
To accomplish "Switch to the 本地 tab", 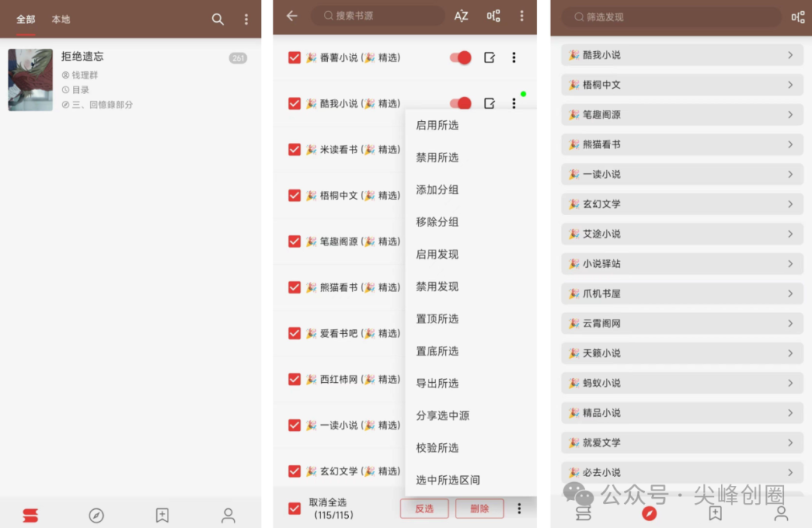I will click(x=61, y=20).
